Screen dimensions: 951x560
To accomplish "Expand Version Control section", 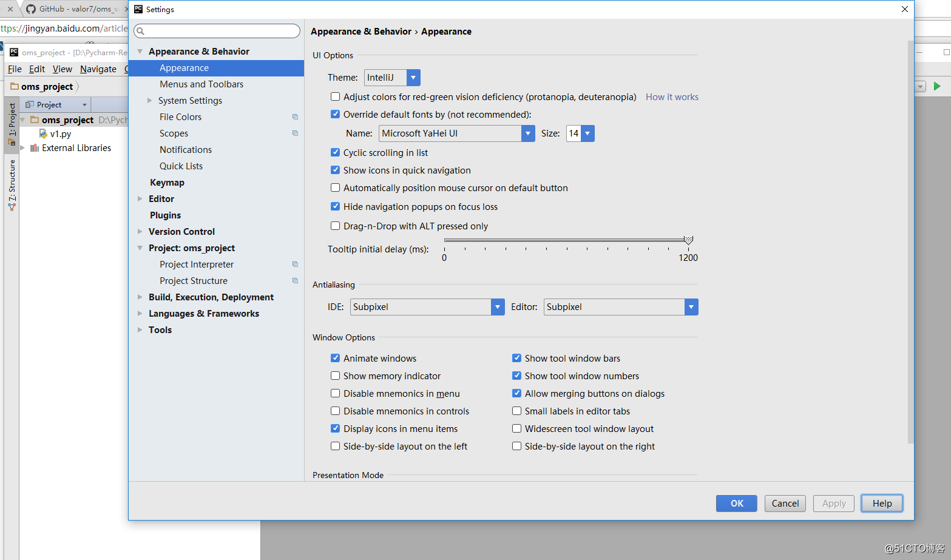I will 140,232.
